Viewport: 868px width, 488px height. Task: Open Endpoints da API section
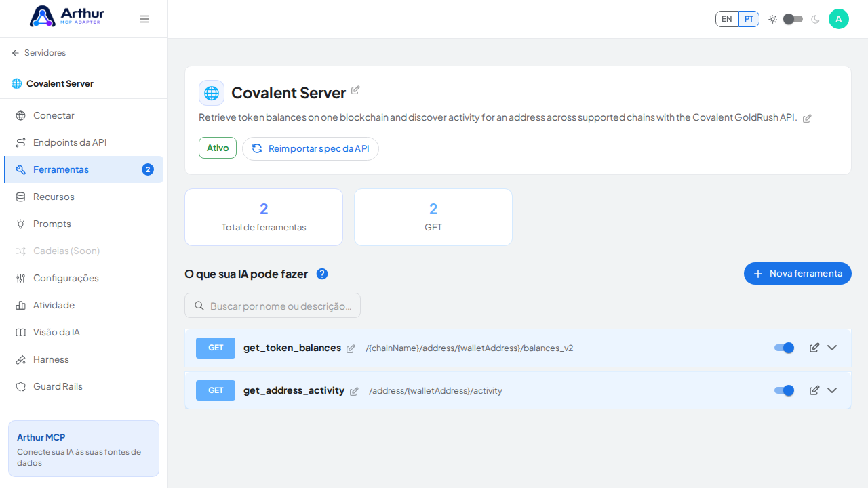click(83, 142)
